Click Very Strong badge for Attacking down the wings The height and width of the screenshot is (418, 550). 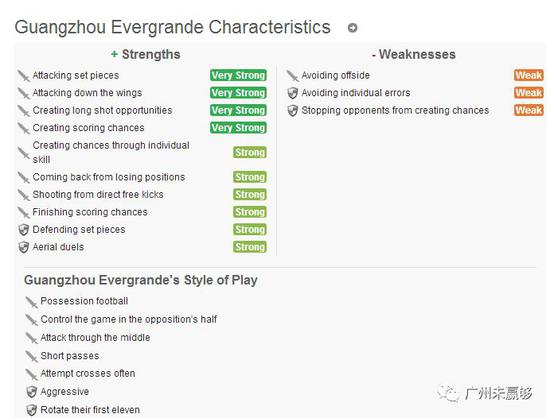coord(239,93)
